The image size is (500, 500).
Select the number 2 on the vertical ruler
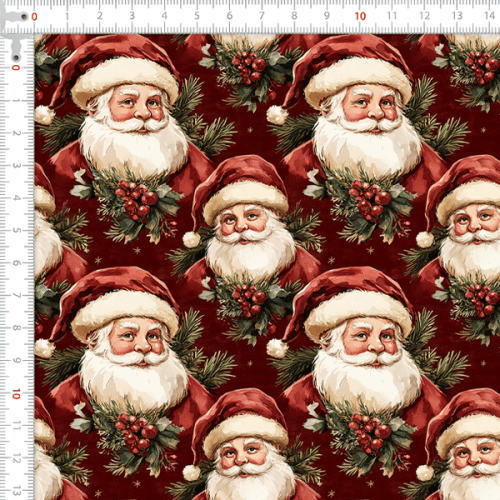click(16, 133)
